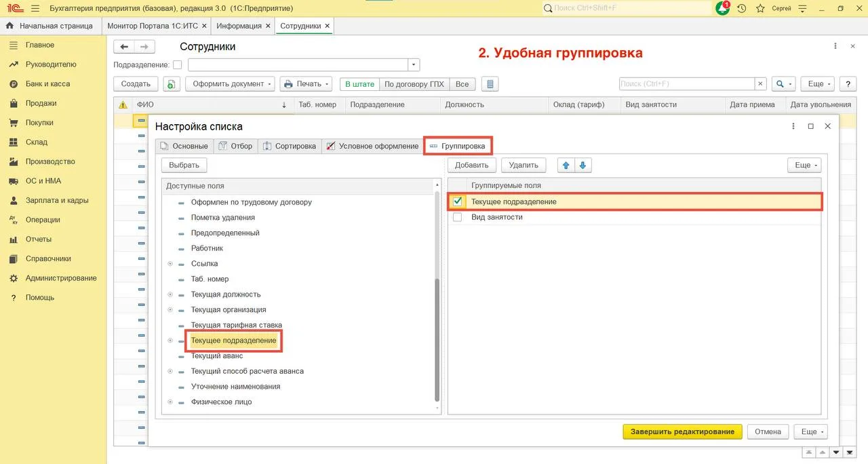
Task: Open favorites star icon
Action: click(760, 8)
